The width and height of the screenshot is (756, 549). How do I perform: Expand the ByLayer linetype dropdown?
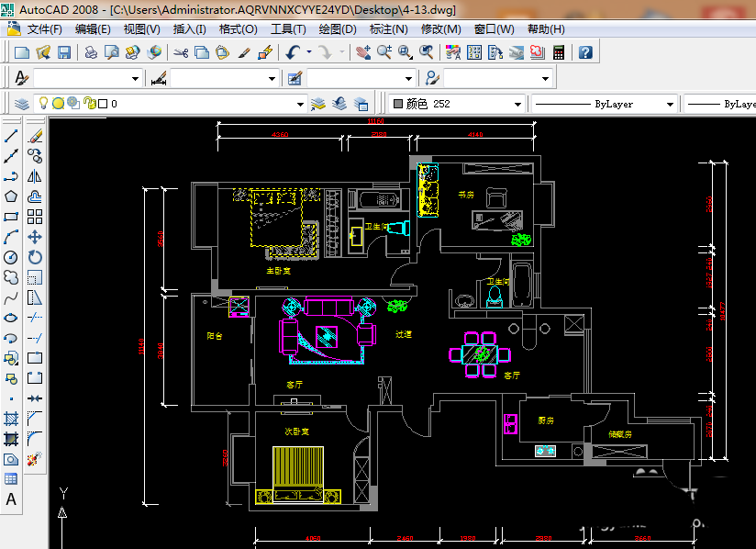[669, 105]
